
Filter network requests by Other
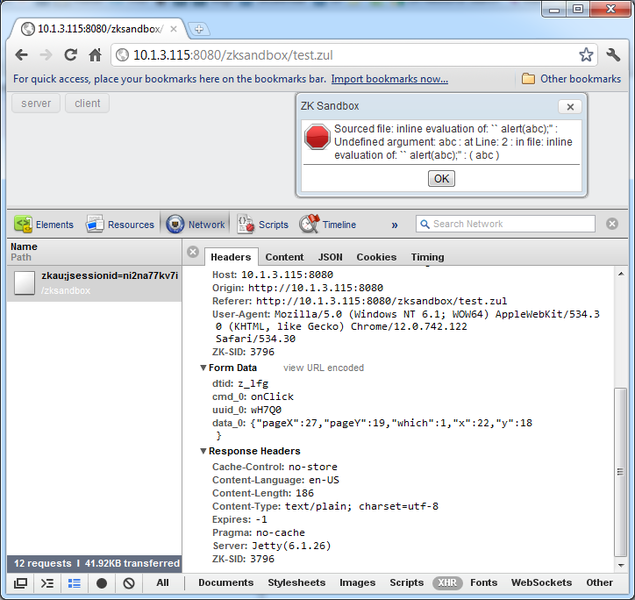click(599, 583)
